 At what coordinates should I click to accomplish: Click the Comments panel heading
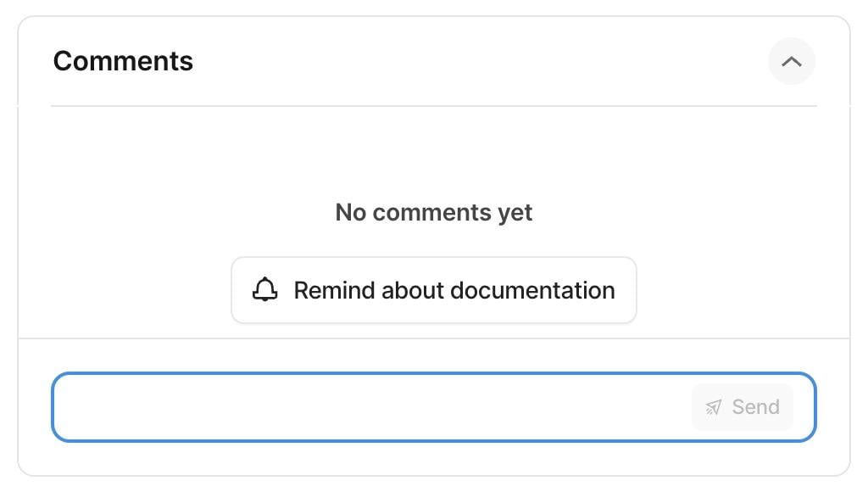tap(123, 61)
